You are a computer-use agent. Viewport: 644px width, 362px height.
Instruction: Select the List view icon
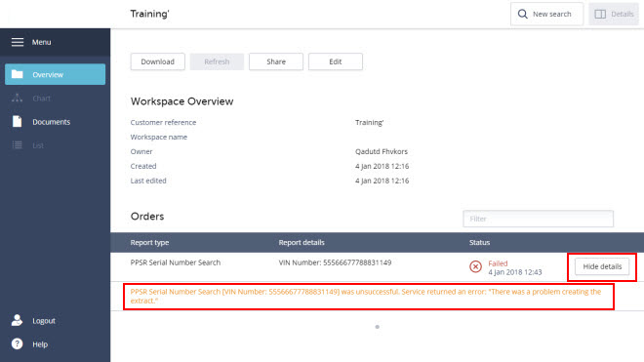(17, 145)
